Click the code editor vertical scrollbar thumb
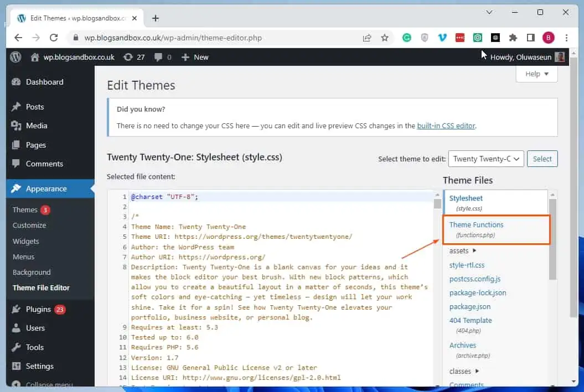 (437, 203)
